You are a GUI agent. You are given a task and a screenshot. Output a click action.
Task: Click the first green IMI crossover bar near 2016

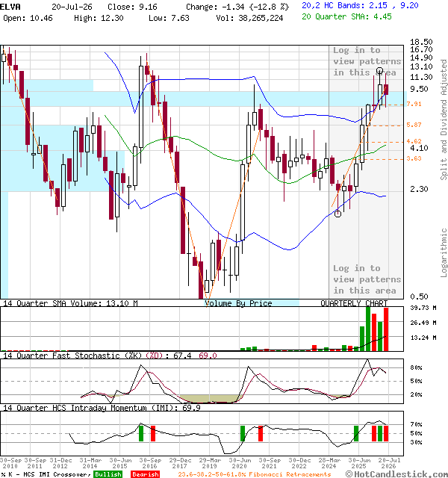click(x=141, y=433)
